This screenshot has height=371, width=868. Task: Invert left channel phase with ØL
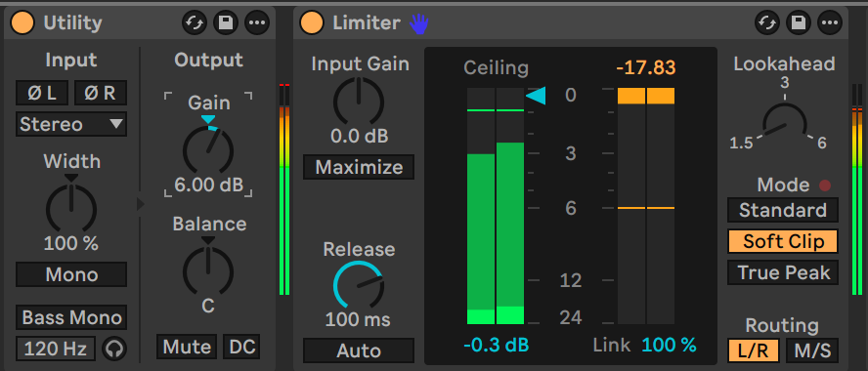coord(42,93)
